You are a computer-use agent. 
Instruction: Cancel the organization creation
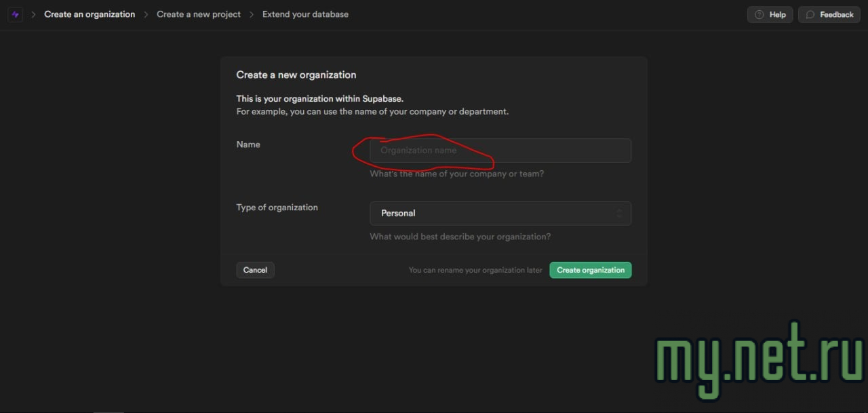tap(255, 270)
